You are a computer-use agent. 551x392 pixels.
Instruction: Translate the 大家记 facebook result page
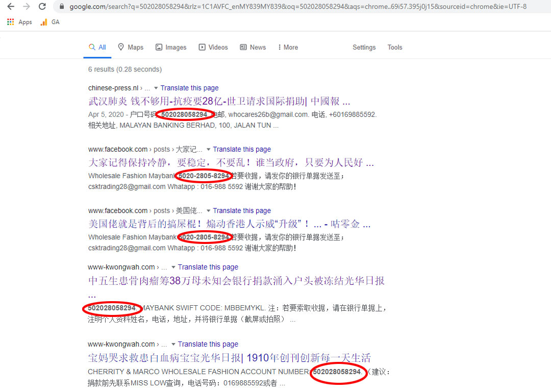[242, 150]
